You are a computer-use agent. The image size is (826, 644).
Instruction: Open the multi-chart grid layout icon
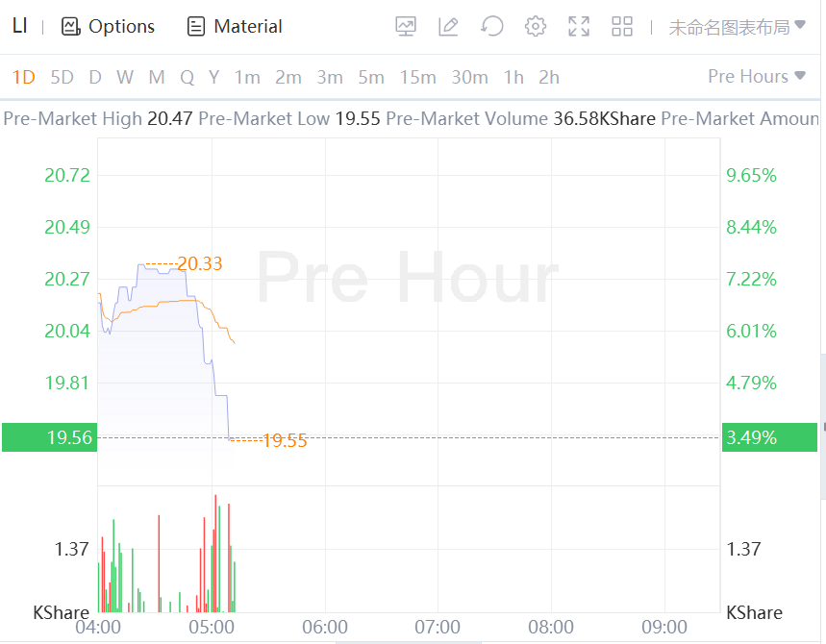pos(622,27)
